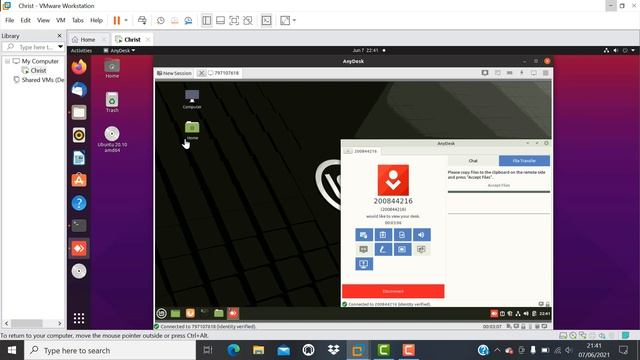Switch to Chat tab in AnyDesk
640x360 pixels.
473,161
